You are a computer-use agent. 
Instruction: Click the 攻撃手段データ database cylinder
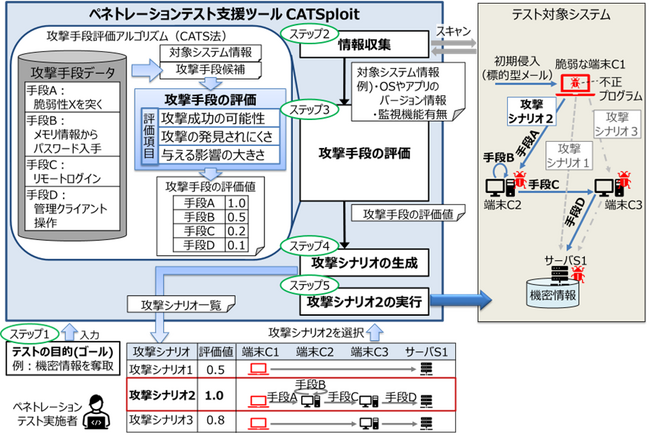tap(73, 145)
